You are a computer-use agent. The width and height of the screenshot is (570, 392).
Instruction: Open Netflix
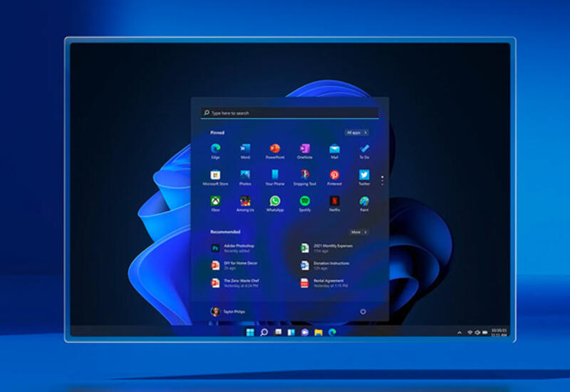point(334,204)
